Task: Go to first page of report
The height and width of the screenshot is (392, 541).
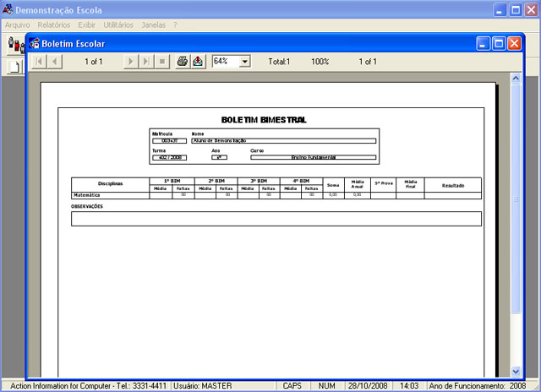Action: pos(39,62)
